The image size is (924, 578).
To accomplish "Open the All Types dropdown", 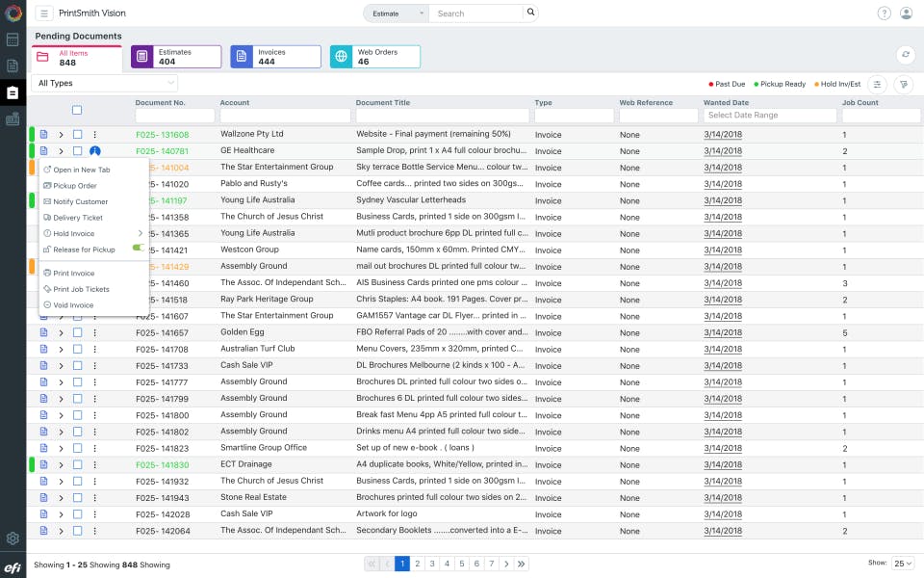I will click(x=104, y=84).
